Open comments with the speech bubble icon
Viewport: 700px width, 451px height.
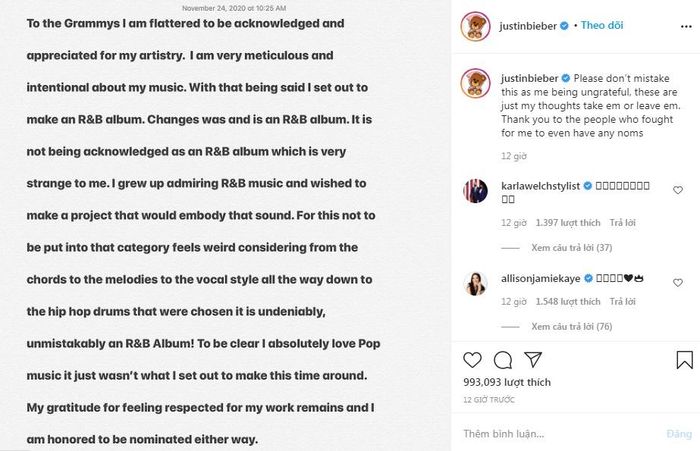503,360
